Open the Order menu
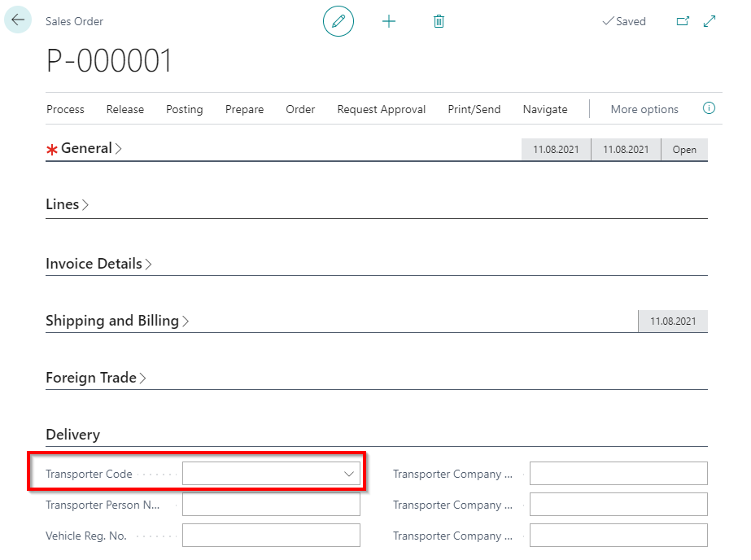This screenshot has width=751, height=560. pos(300,109)
